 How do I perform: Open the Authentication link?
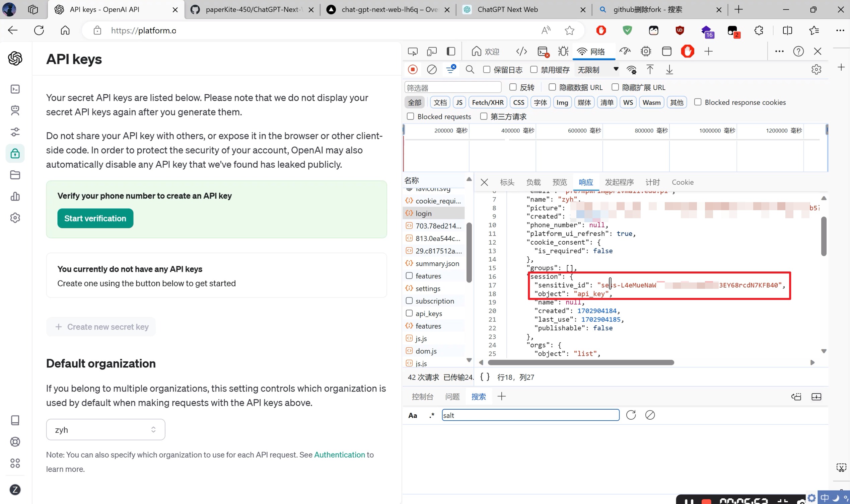[340, 455]
